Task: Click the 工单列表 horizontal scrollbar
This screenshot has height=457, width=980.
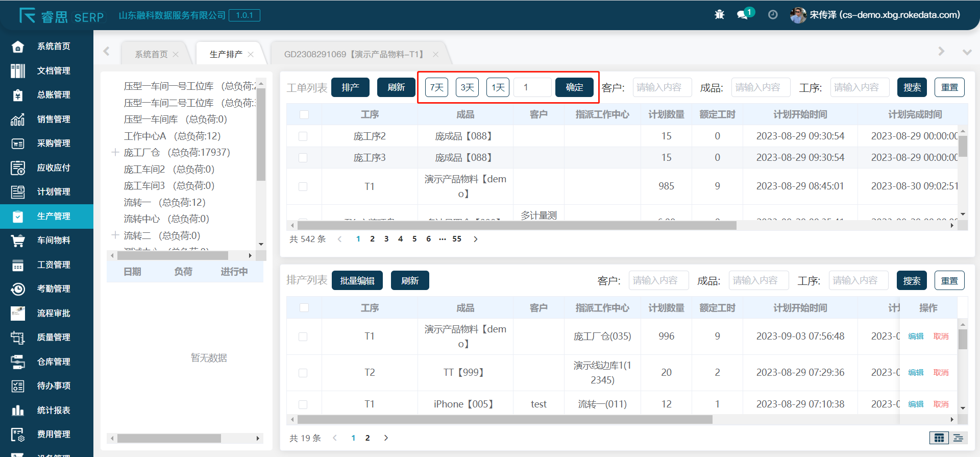Action: 517,225
